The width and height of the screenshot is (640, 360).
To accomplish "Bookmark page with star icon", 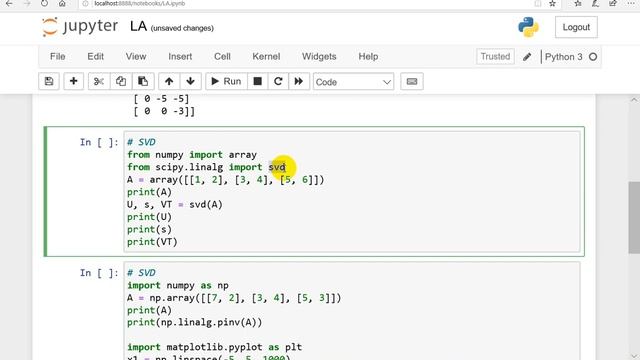I will click(552, 4).
